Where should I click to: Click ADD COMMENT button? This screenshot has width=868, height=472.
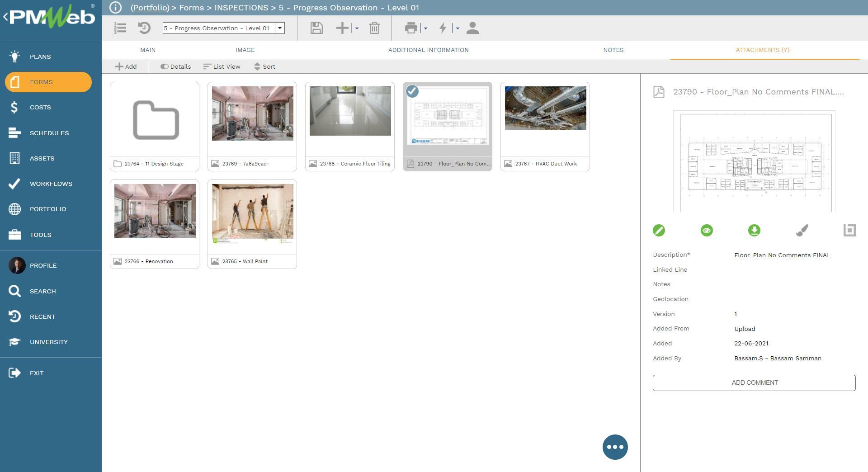754,382
